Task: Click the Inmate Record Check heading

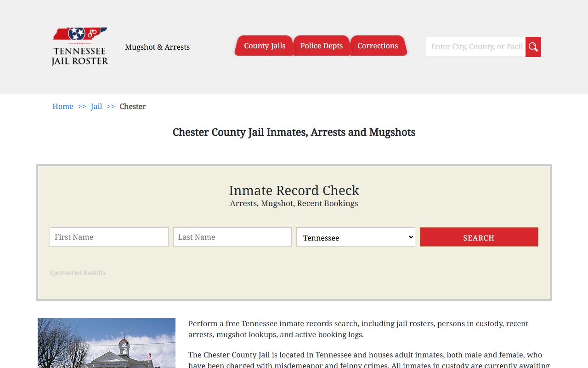Action: tap(294, 190)
